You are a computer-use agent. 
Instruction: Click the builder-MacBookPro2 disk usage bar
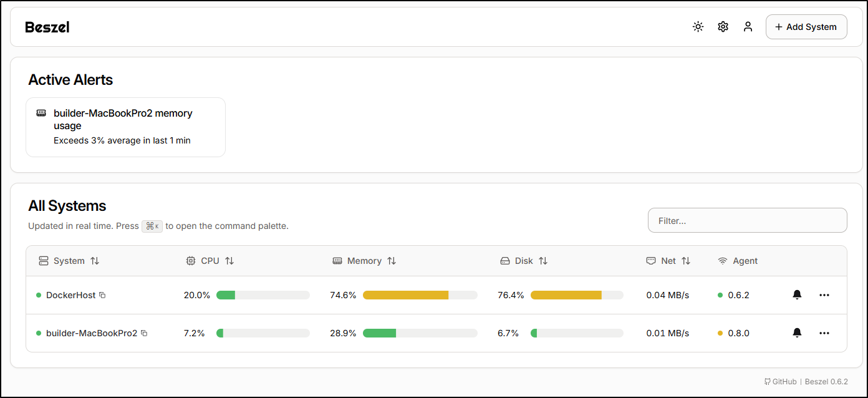click(x=577, y=333)
